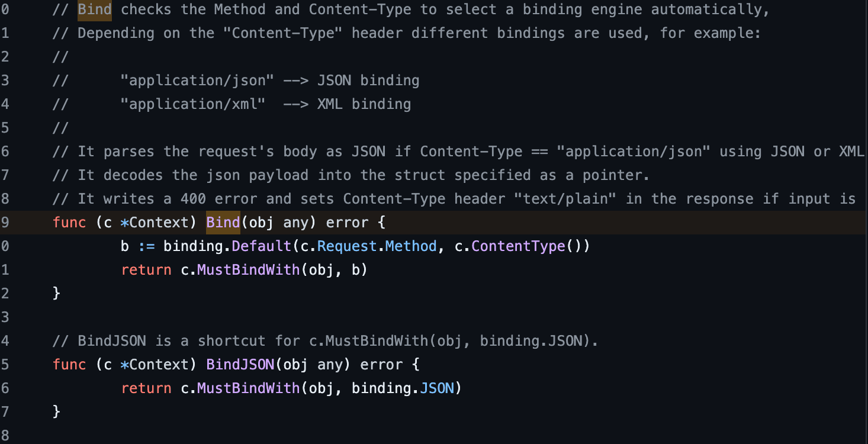The height and width of the screenshot is (444, 868).
Task: Click the BindJSON function name in its declaration
Action: point(240,365)
